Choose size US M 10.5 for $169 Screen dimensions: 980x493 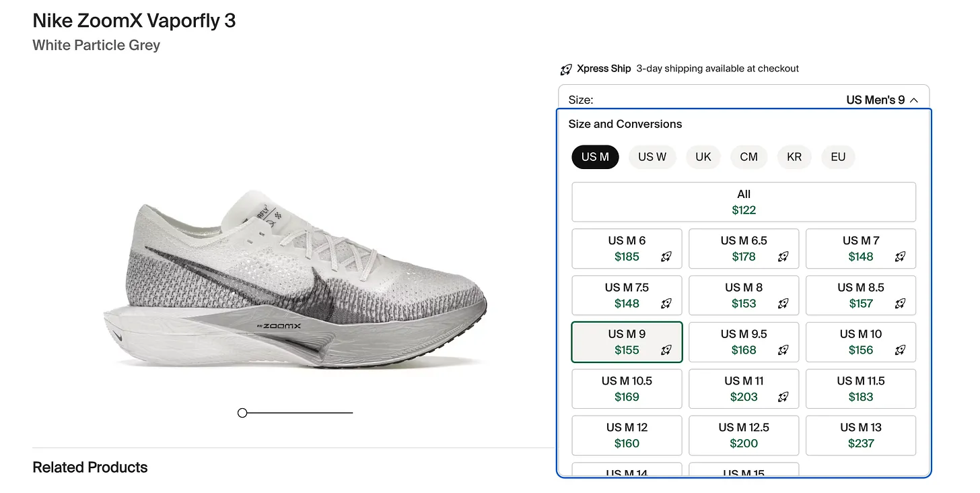626,389
